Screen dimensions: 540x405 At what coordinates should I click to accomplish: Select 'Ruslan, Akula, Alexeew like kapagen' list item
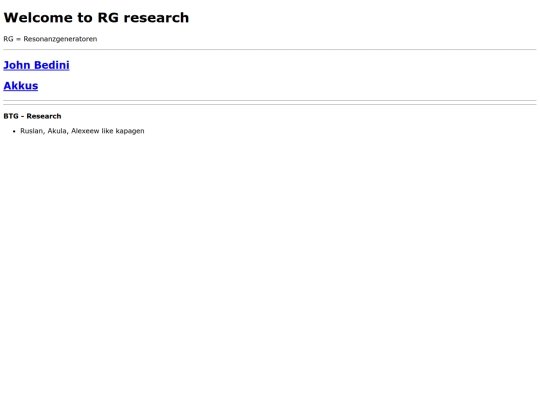pos(82,131)
